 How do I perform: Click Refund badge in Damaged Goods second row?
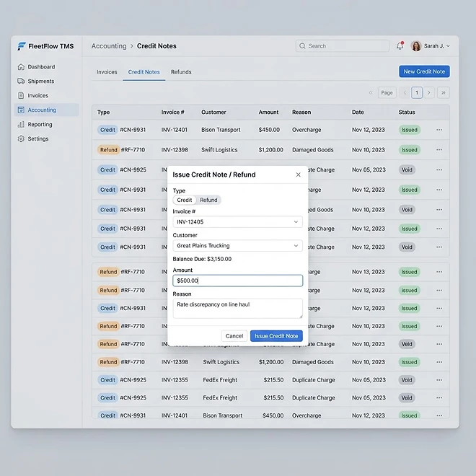(x=108, y=150)
